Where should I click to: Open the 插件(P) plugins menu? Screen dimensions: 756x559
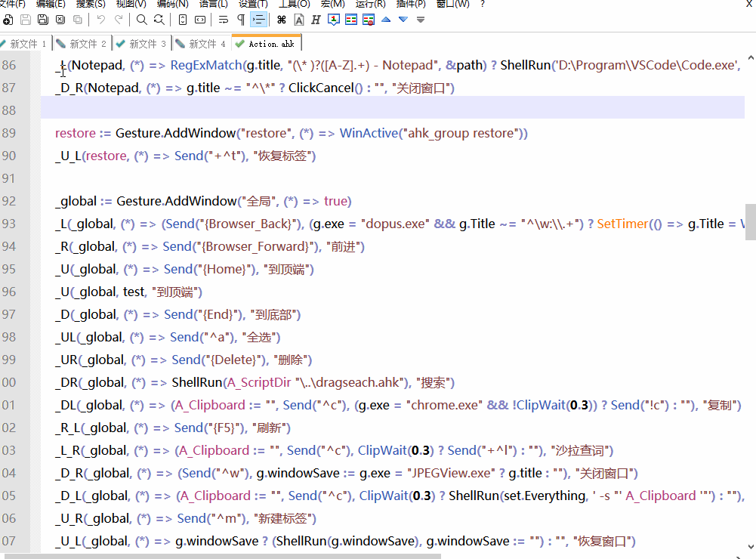click(x=411, y=4)
